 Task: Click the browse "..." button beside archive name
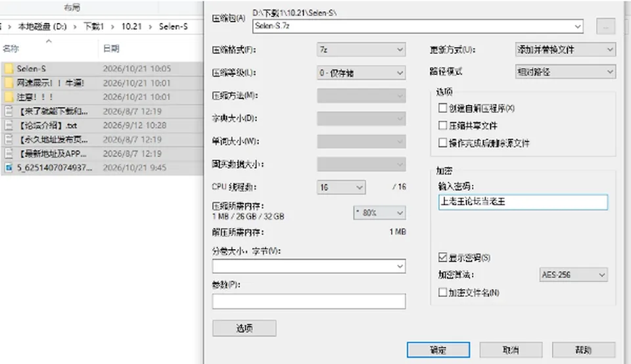(605, 26)
